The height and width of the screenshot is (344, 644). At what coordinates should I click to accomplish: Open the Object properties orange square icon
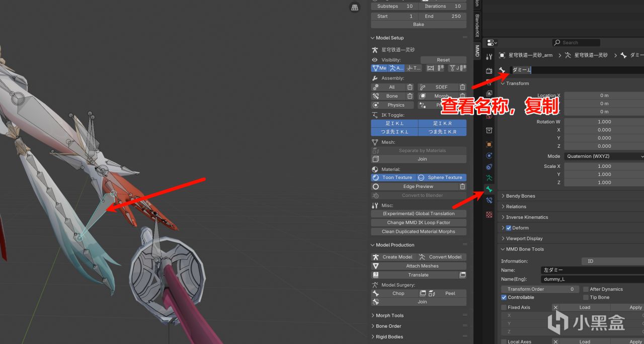tap(489, 144)
